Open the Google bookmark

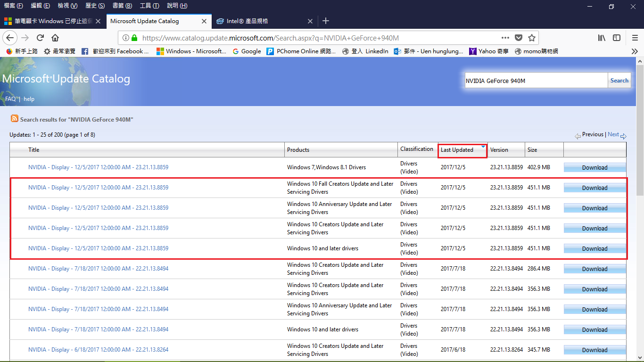point(247,51)
